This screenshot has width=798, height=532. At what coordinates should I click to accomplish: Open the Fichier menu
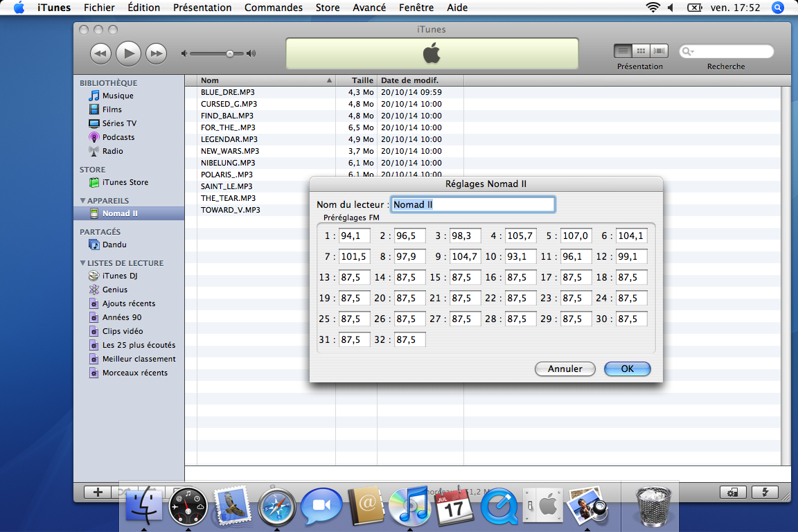(99, 8)
